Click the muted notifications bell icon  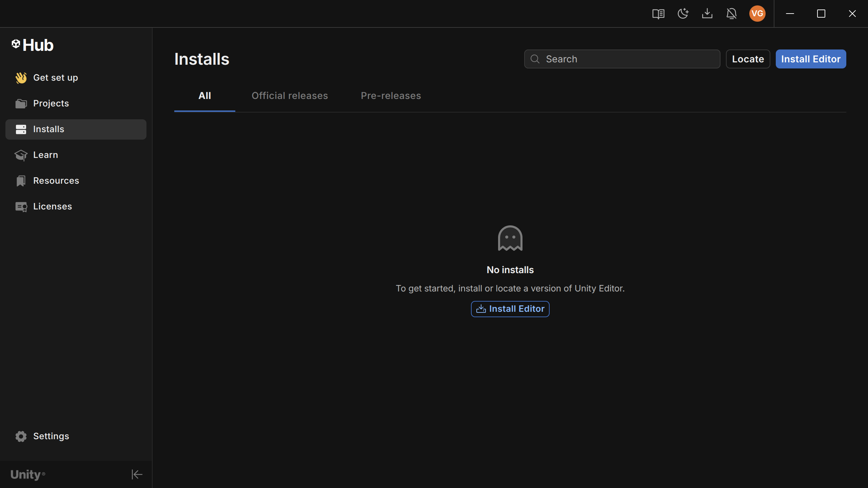tap(731, 14)
